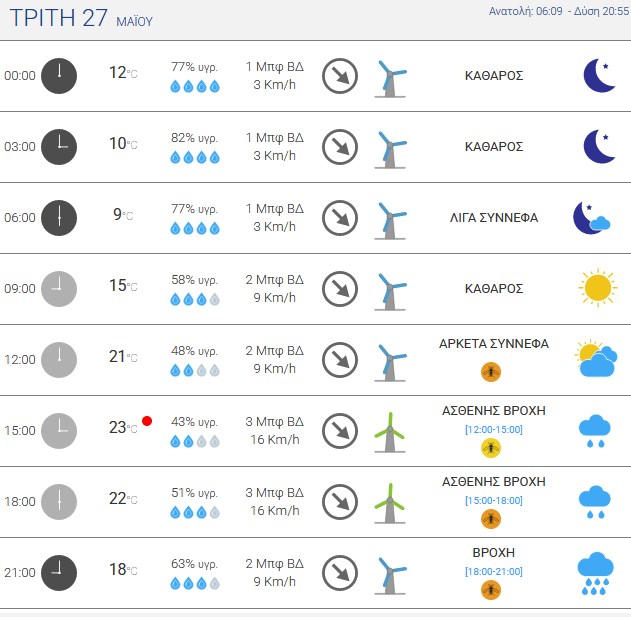This screenshot has width=631, height=617.
Task: Click the red dot beside 23°C
Action: point(147,421)
